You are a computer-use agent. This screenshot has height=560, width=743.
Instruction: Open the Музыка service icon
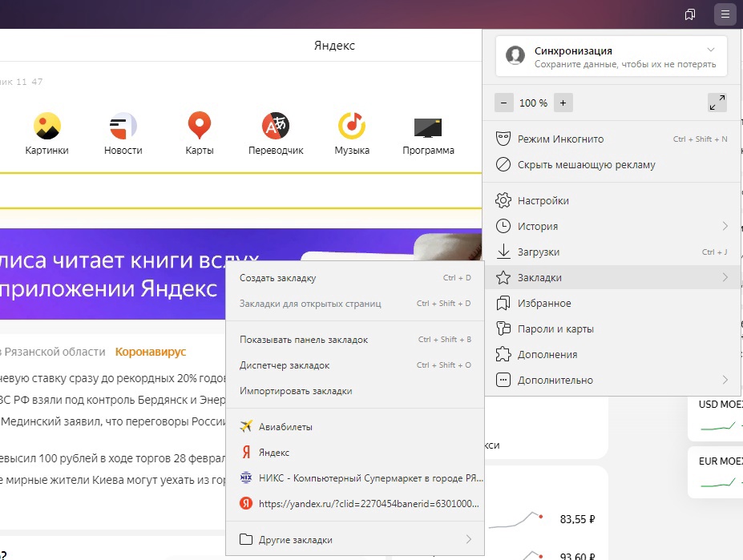[x=351, y=126]
